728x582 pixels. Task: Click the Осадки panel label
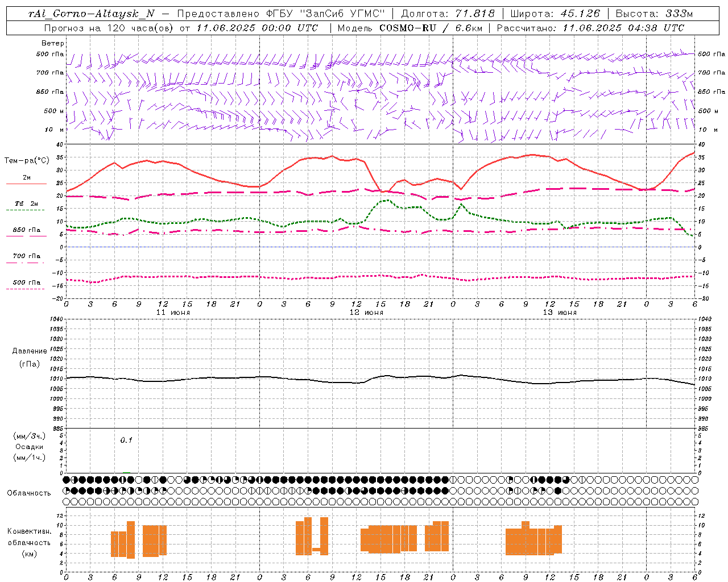[30, 447]
